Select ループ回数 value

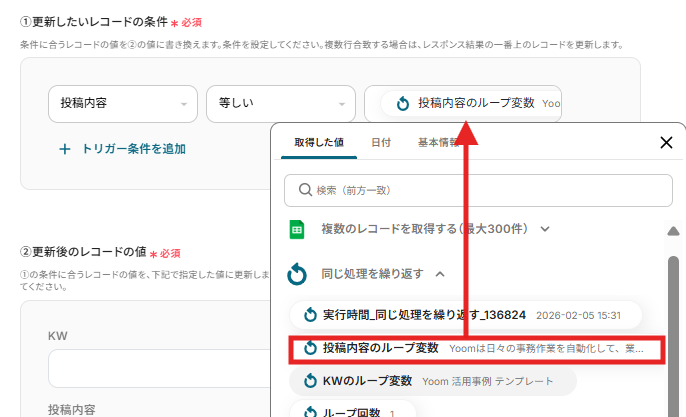click(353, 409)
